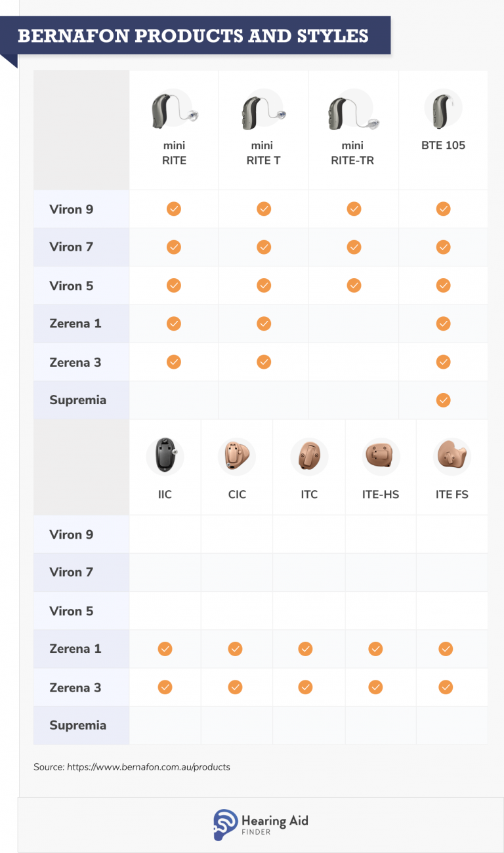Click the IIC hearing aid icon
Screen dimensions: 504x853
(x=165, y=455)
